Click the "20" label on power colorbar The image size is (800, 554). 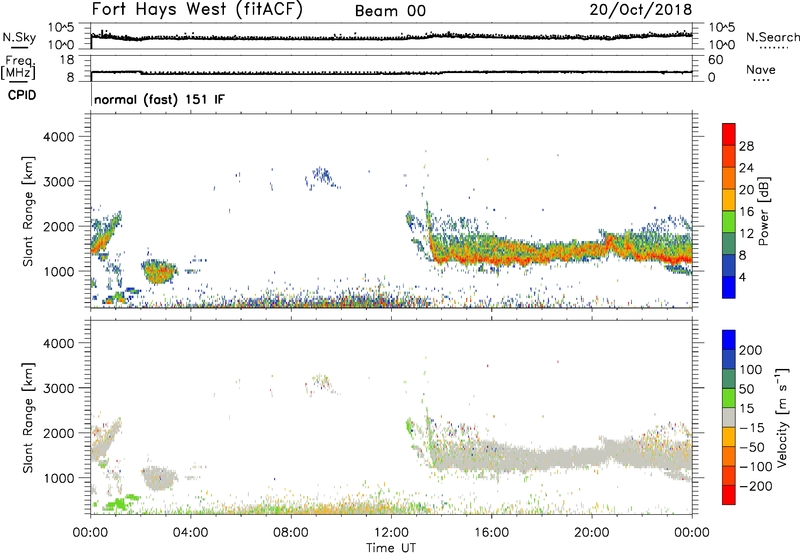746,190
